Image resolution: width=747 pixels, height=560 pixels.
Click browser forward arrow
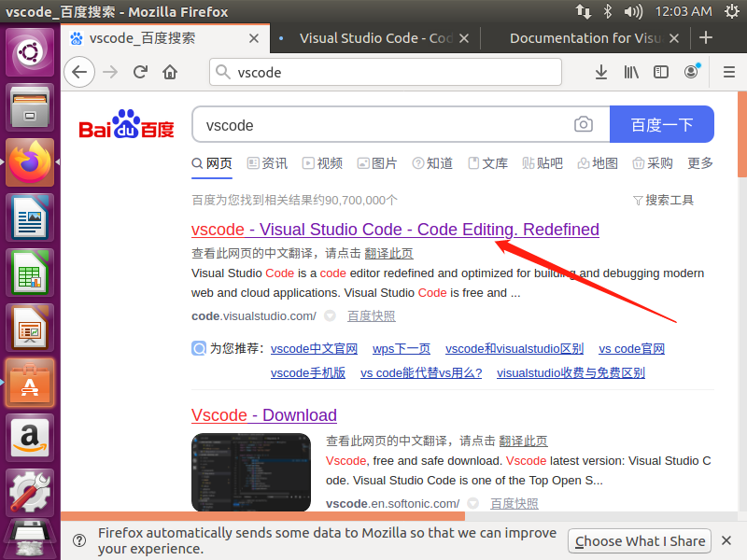point(110,73)
